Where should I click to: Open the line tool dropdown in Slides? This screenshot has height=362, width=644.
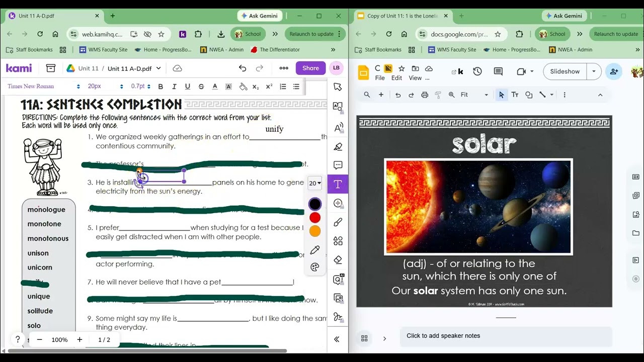click(551, 95)
